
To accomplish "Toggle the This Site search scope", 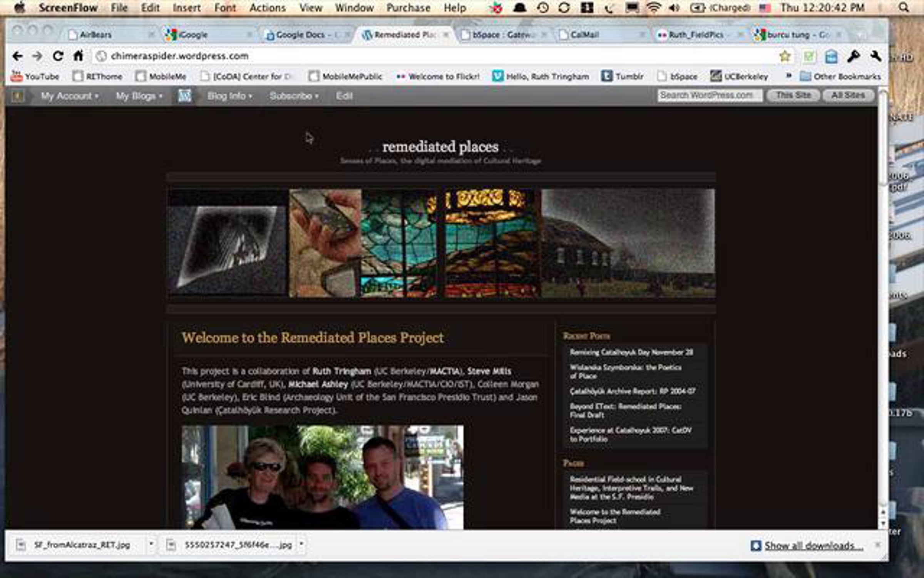I will point(793,95).
